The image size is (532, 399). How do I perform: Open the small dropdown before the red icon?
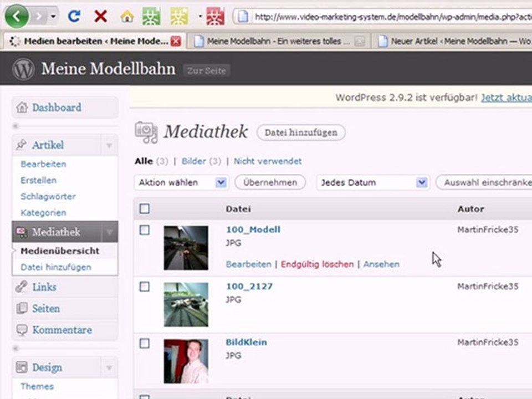coord(200,16)
